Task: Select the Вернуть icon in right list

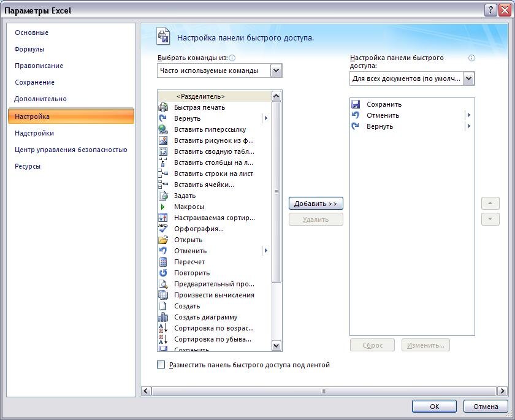Action: click(356, 126)
